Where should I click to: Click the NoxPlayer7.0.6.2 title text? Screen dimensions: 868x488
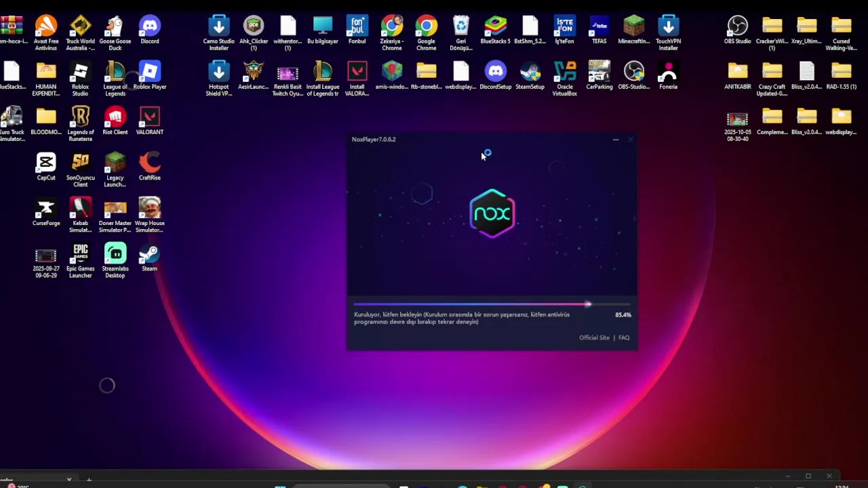click(x=374, y=140)
